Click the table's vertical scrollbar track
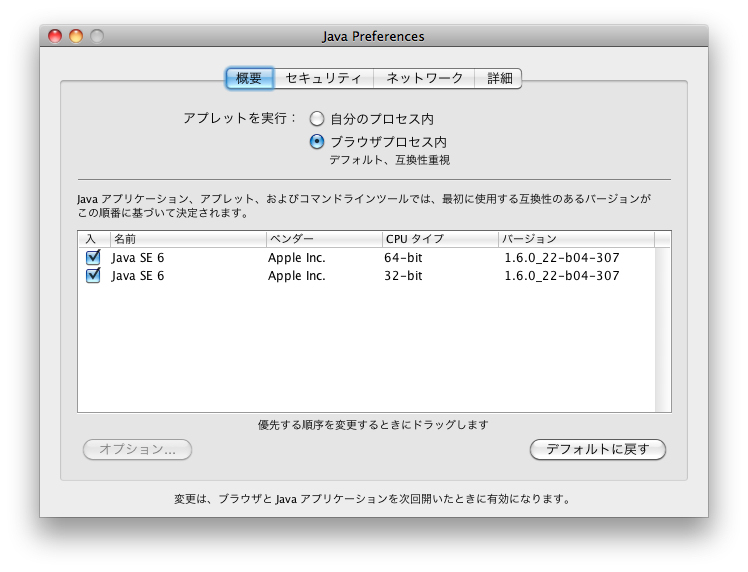This screenshot has width=748, height=572. coord(663,330)
